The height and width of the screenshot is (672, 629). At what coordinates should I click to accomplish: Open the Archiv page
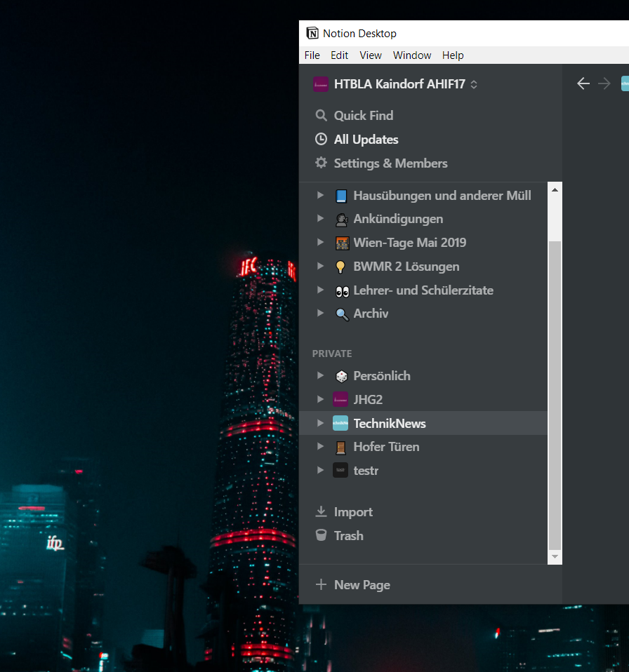pyautogui.click(x=371, y=314)
